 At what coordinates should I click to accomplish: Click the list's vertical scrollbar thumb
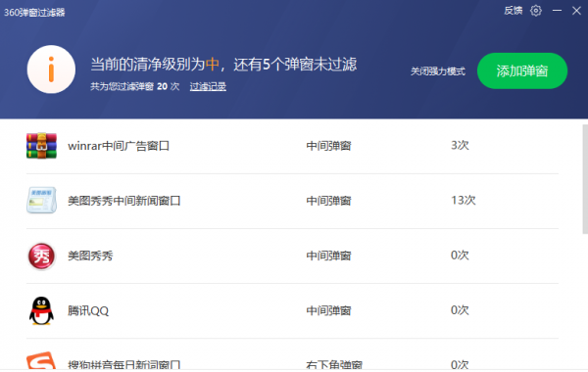585,179
